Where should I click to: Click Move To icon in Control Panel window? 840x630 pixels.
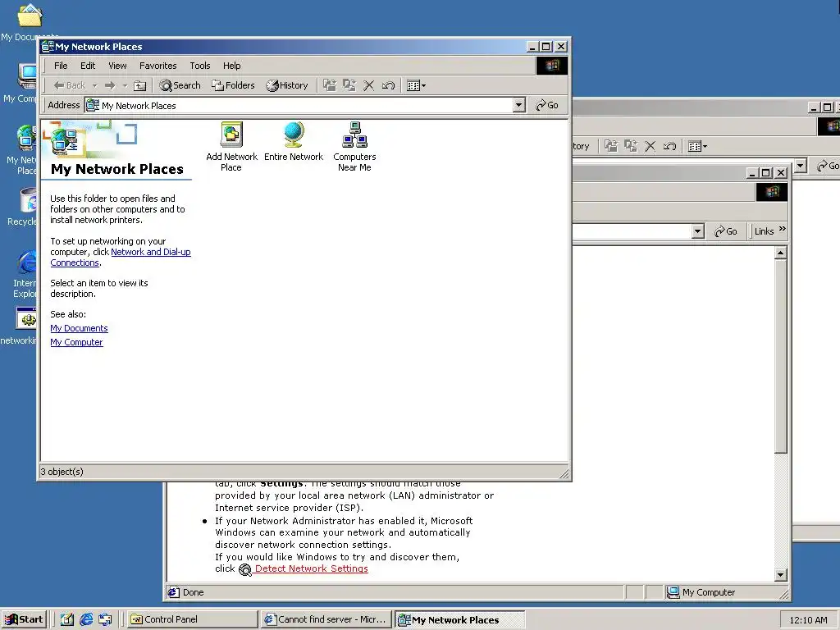(x=610, y=146)
